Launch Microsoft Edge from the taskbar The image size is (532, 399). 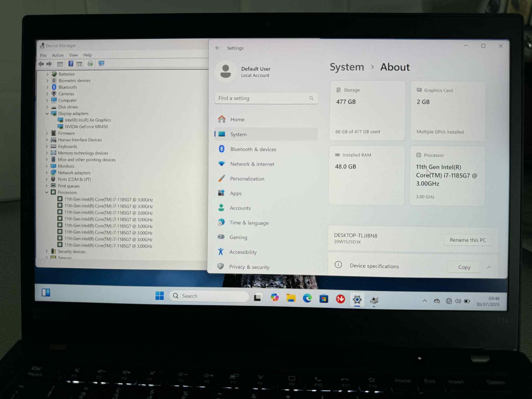pos(307,298)
